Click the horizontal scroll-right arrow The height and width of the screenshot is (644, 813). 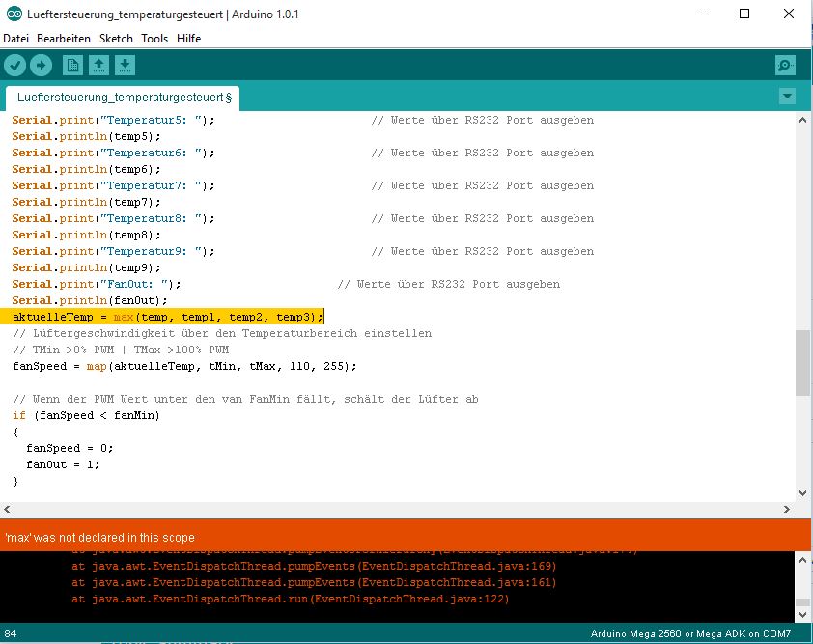point(787,509)
